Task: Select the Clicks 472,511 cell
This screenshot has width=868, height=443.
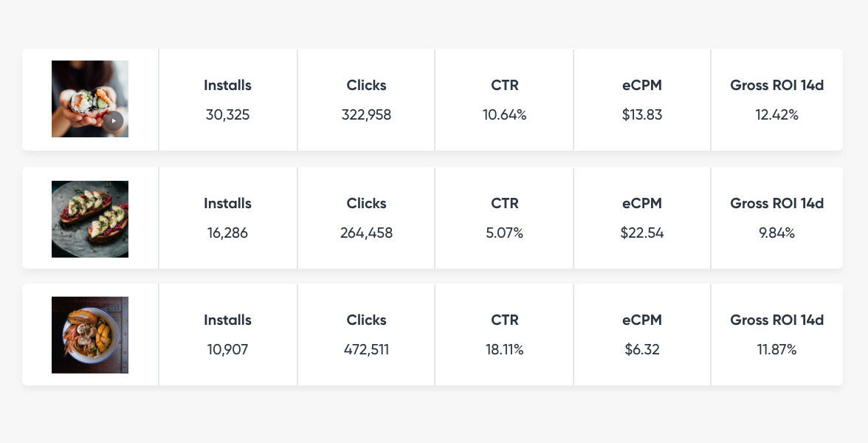Action: point(366,334)
